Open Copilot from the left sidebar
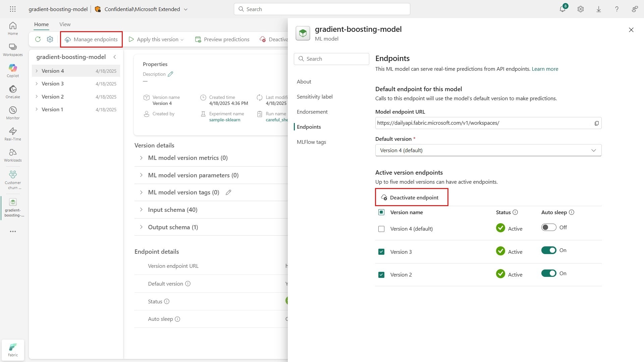The image size is (644, 362). [13, 70]
